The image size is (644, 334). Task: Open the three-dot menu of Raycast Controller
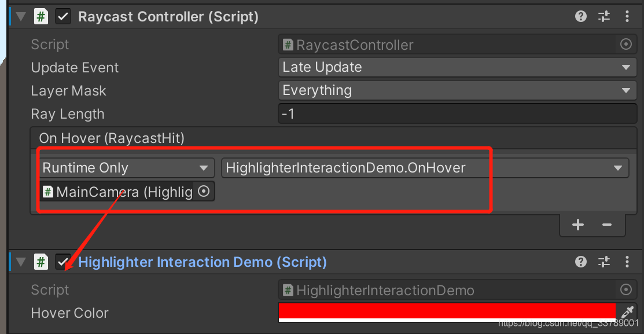(x=628, y=16)
